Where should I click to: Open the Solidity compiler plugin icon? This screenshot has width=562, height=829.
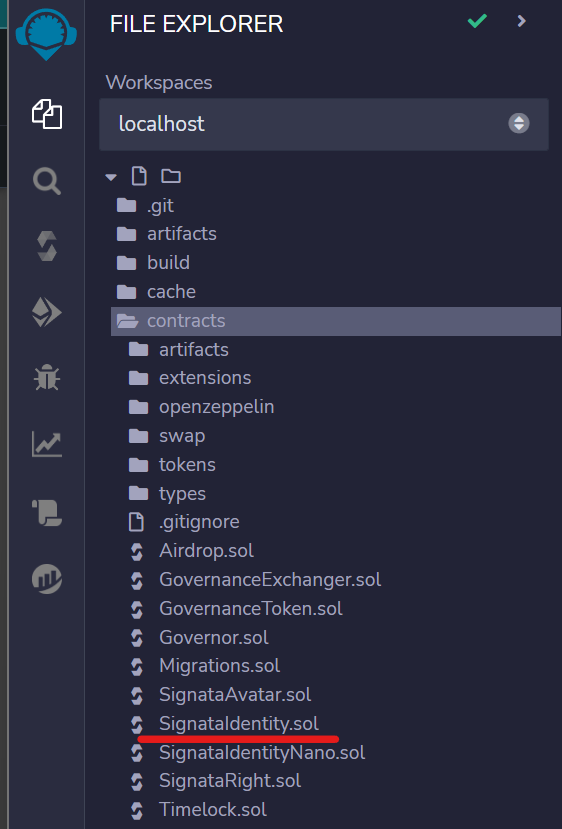47,246
